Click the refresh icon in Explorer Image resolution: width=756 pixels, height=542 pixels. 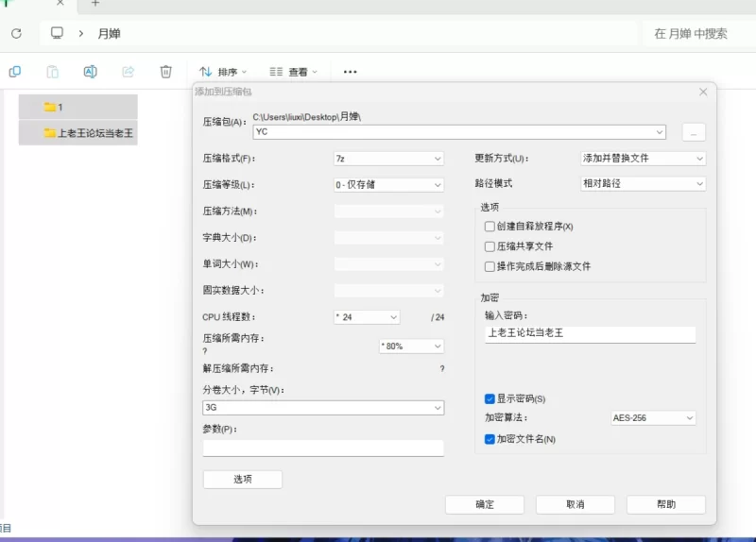click(x=16, y=33)
